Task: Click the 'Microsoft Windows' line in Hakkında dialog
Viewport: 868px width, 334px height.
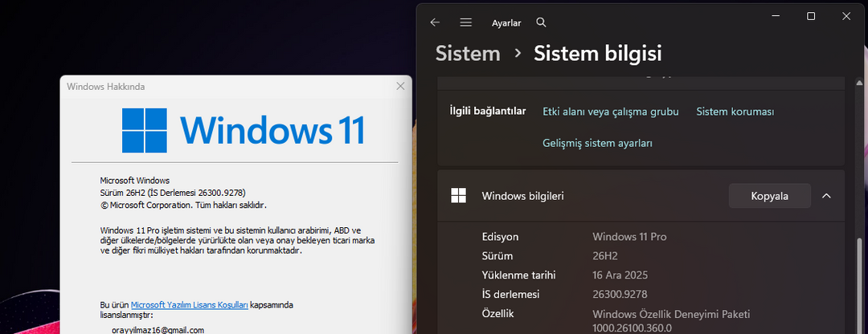Action: point(134,181)
